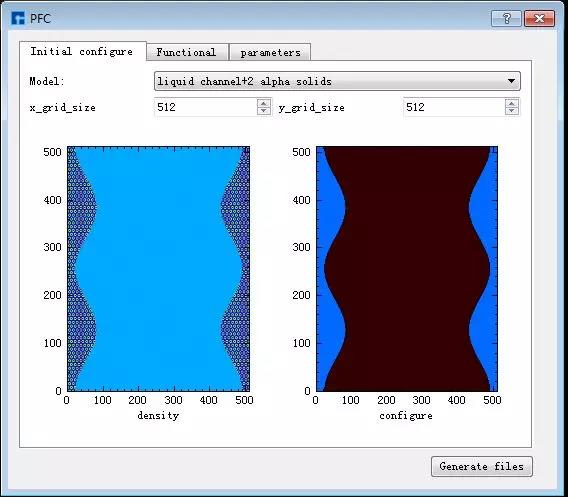
Task: Switch to the Initial configure tab
Action: point(83,51)
